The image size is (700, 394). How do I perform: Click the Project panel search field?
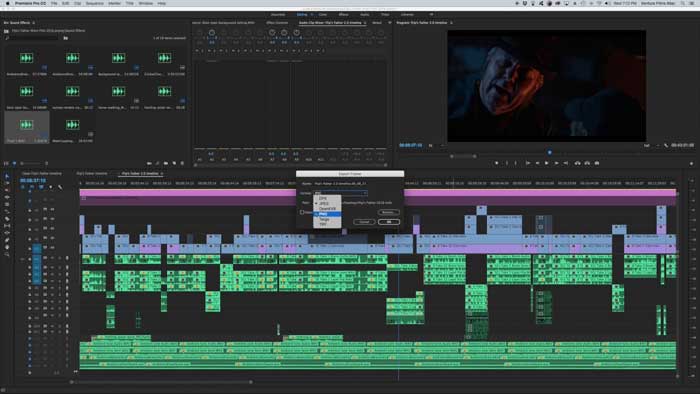click(x=33, y=38)
